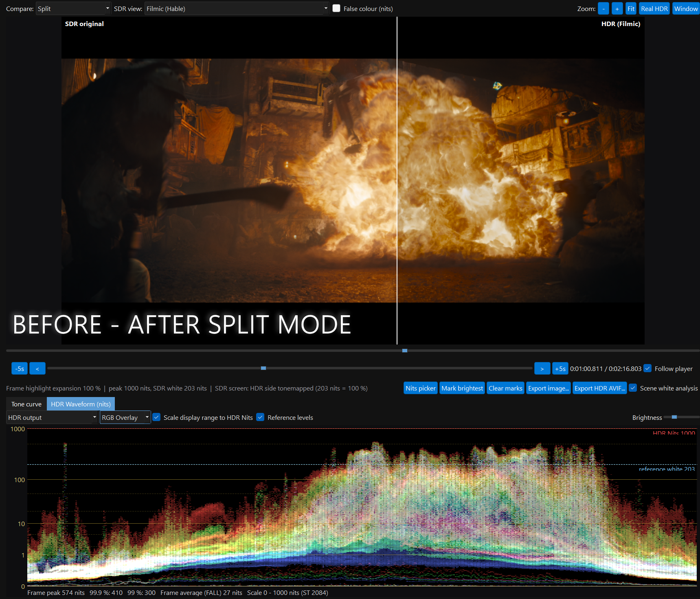Zoom out with the minus button
Viewport: 700px width, 599px height.
click(603, 9)
